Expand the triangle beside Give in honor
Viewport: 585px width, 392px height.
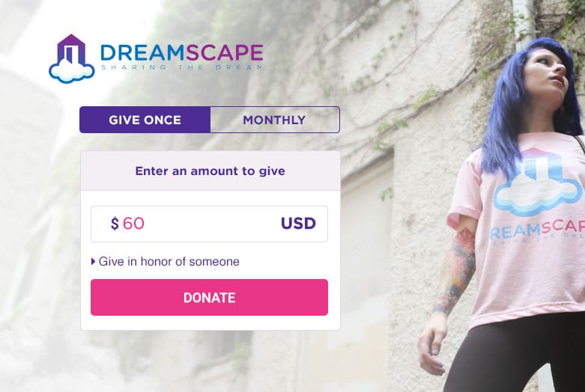click(x=94, y=261)
